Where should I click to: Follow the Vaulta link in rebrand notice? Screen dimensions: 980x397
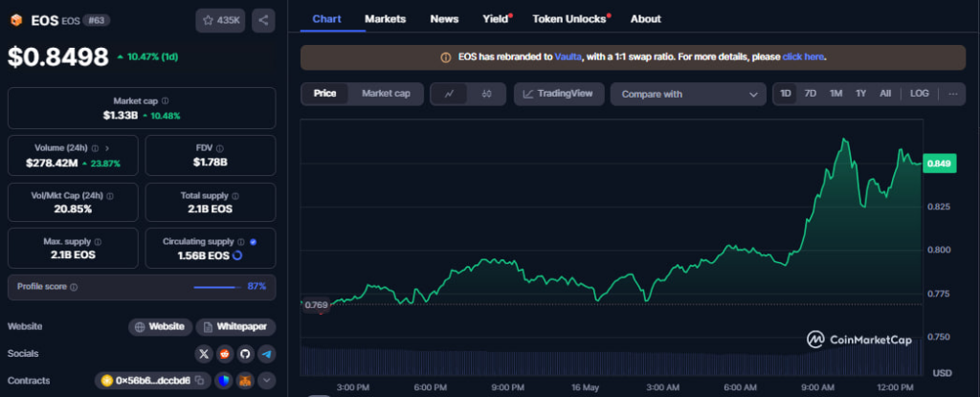pos(567,57)
